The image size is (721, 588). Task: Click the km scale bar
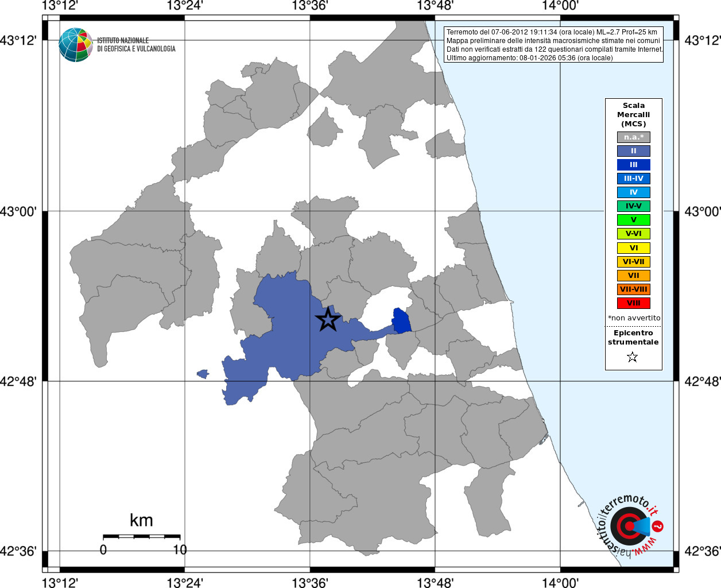pyautogui.click(x=142, y=536)
